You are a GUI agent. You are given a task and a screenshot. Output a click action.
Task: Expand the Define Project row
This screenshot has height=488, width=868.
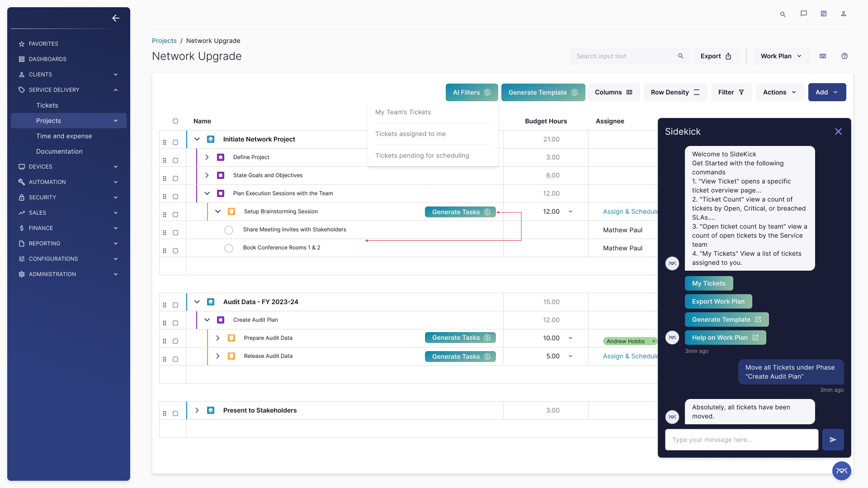pyautogui.click(x=207, y=157)
